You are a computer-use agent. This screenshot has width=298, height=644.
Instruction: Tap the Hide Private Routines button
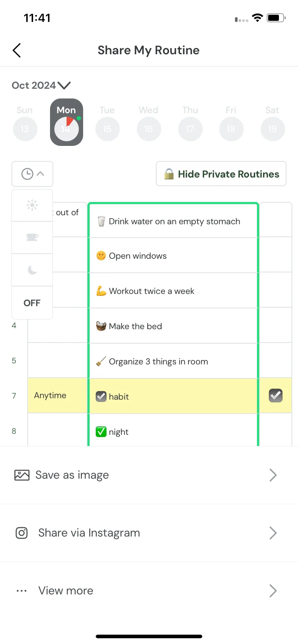[x=221, y=174]
